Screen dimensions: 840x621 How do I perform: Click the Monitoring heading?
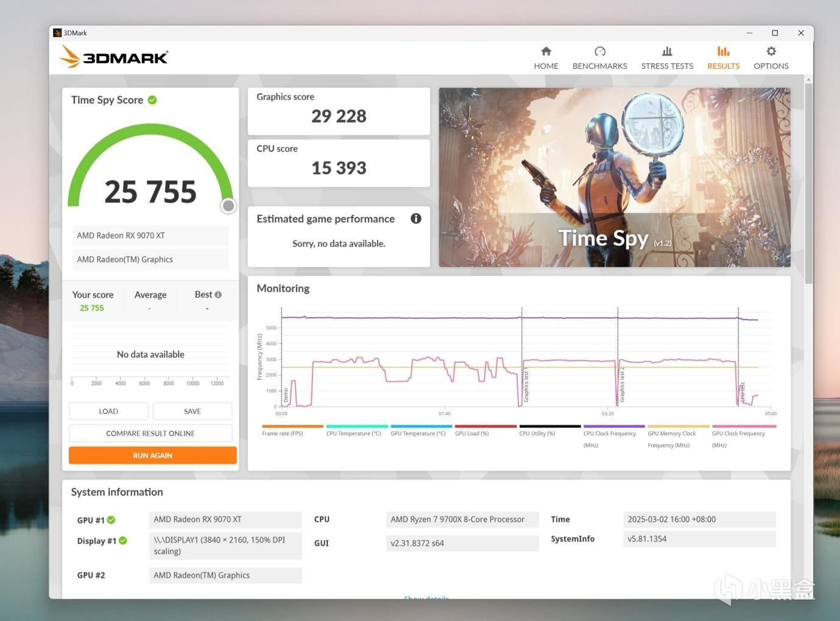(283, 289)
